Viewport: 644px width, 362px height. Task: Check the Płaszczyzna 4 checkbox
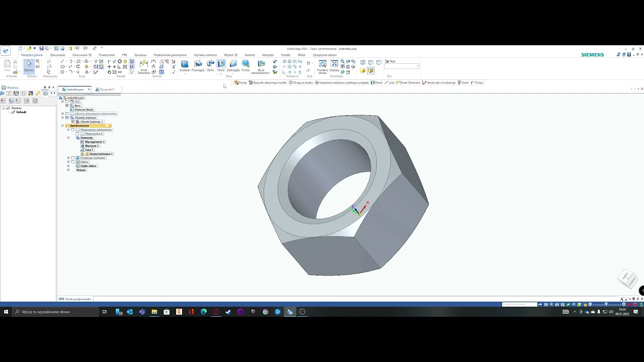[x=77, y=134]
